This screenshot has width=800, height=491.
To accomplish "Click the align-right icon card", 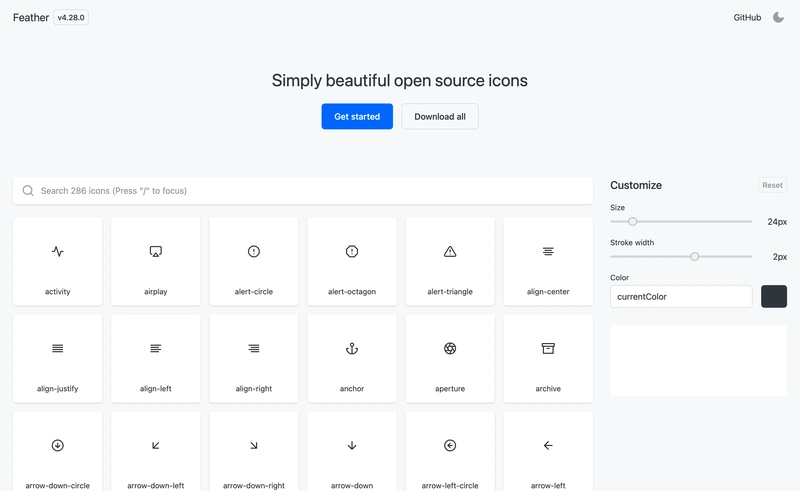I will tap(254, 358).
